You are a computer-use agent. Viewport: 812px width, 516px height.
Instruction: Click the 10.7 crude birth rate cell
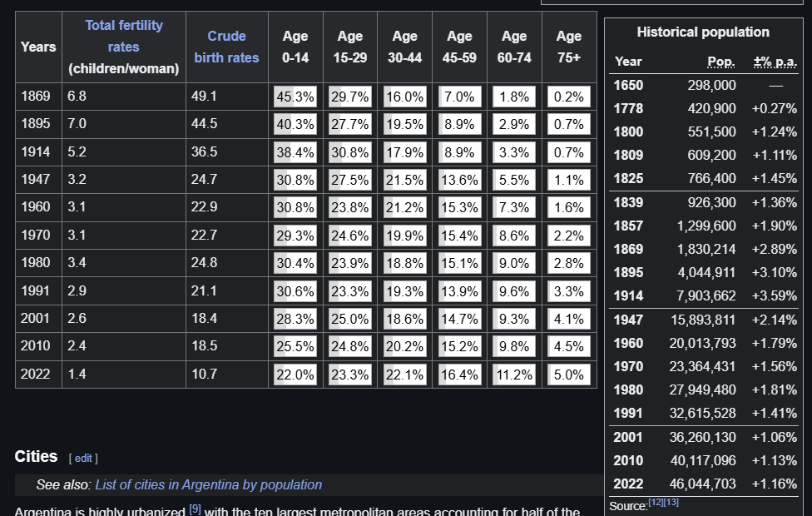pos(205,375)
